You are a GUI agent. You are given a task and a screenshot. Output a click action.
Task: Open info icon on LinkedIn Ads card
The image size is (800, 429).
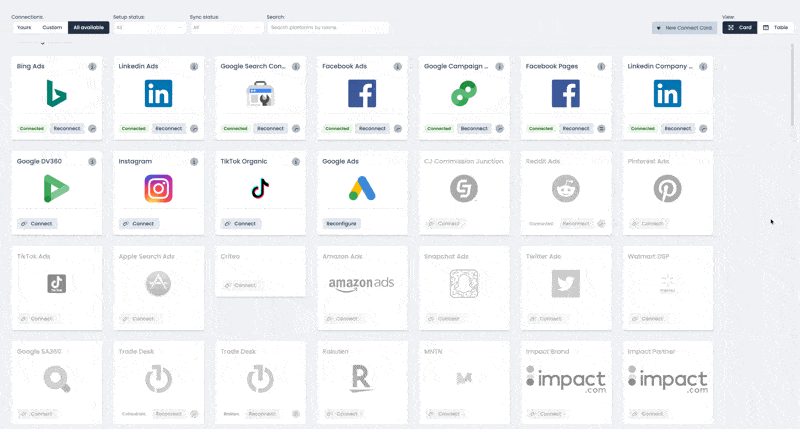coord(194,66)
